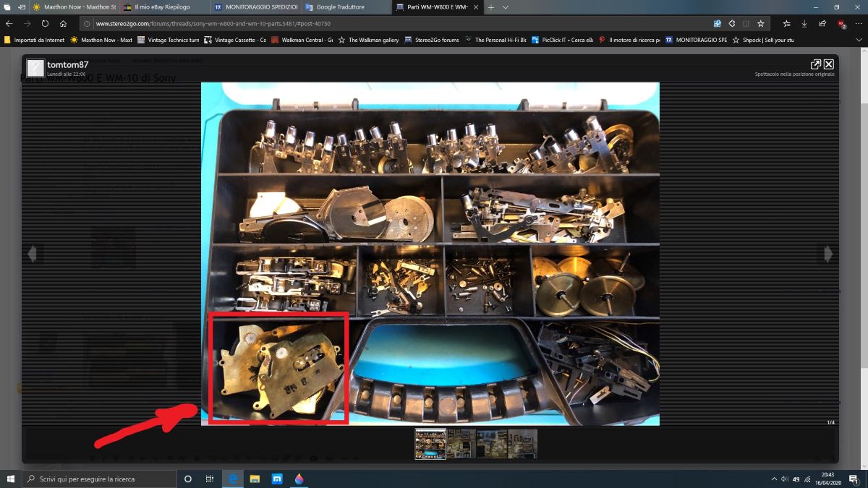Open Cortana circle on the taskbar
This screenshot has height=488, width=868.
coord(188,479)
